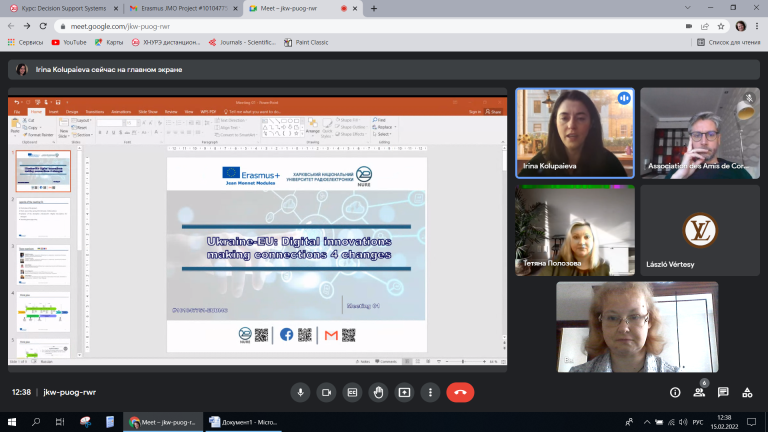Open the Карты bookmark
Screen dimensions: 768x432
pos(109,43)
